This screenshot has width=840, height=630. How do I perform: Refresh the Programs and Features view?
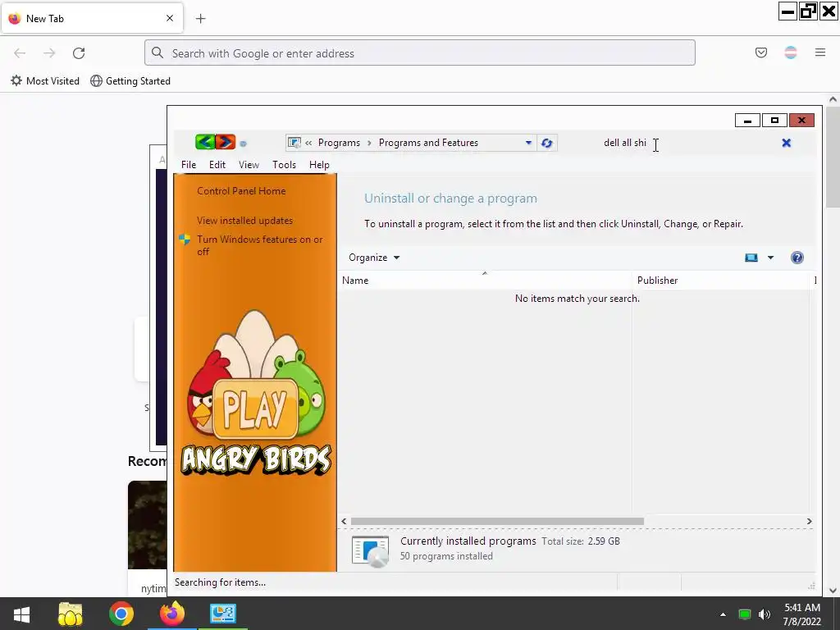tap(546, 143)
